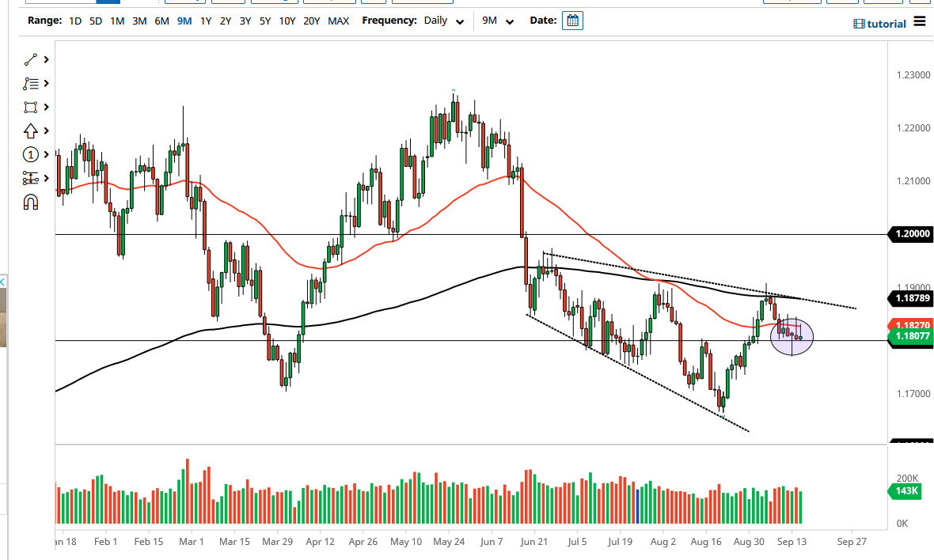Viewport: 934px width, 560px height.
Task: Select the Fibonacci retracement tool
Action: pyautogui.click(x=31, y=83)
